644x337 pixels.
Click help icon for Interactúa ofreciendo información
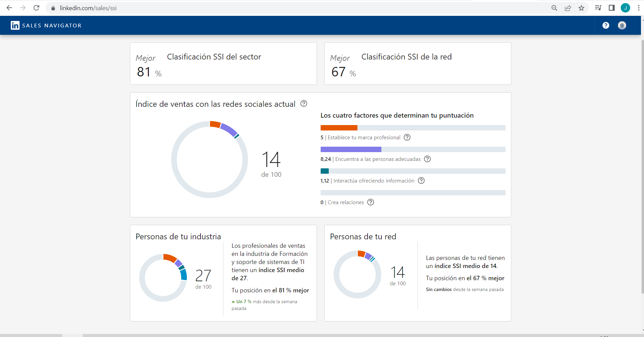[x=421, y=180]
